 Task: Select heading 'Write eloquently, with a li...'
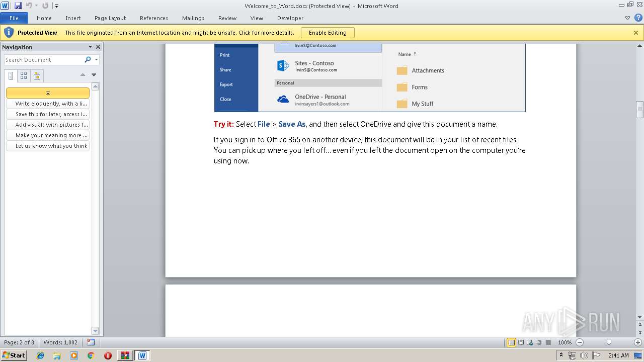tap(48, 104)
